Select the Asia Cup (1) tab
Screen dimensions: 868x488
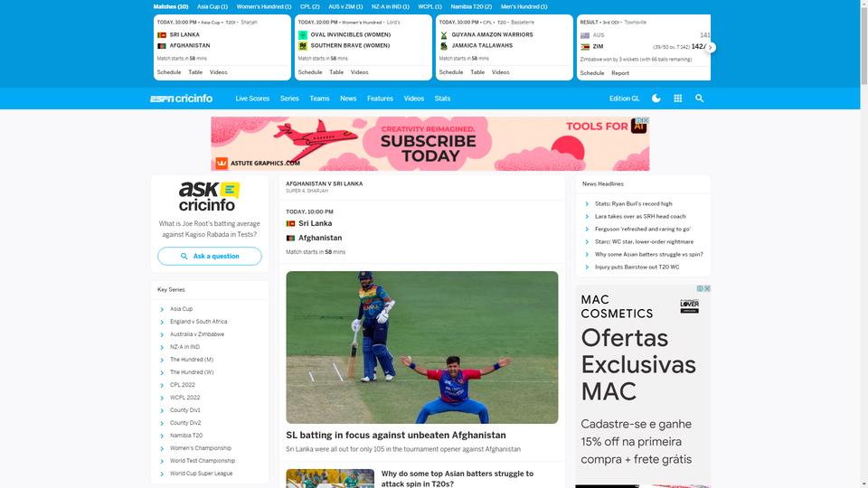tap(212, 6)
